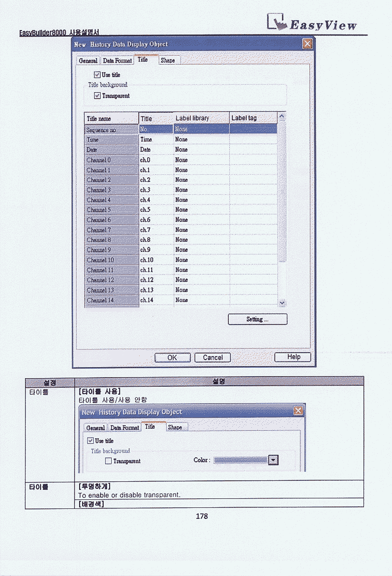Open the Color dropdown arrow

point(273,460)
